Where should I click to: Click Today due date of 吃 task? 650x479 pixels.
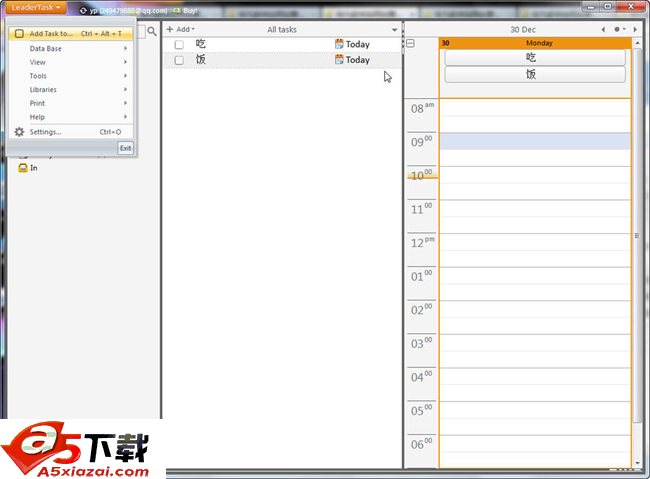358,44
